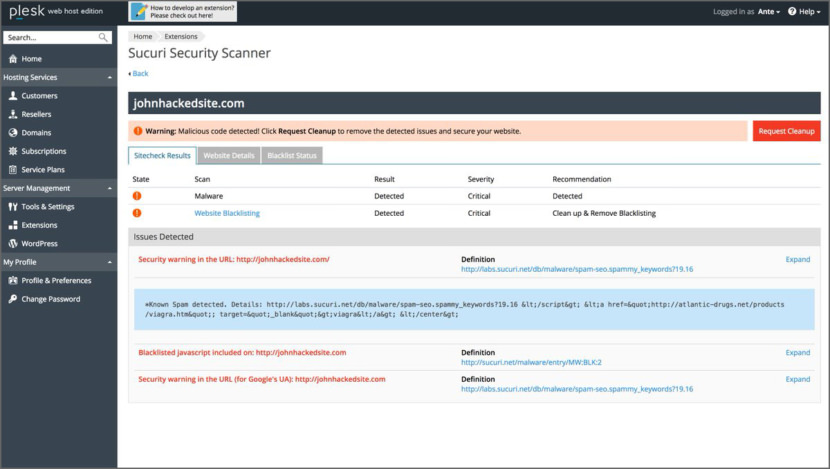
Task: Collapse the Server Management section
Action: pyautogui.click(x=110, y=188)
